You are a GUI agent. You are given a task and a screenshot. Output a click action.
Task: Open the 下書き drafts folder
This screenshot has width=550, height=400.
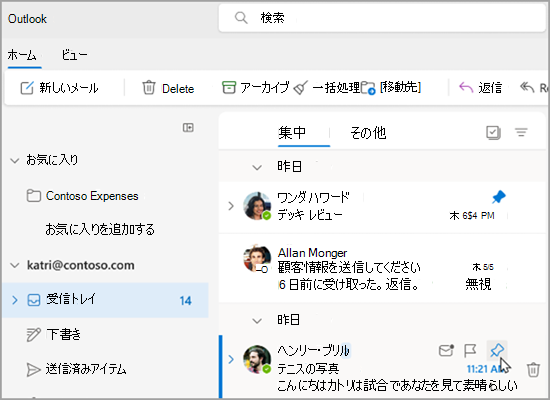tap(54, 334)
